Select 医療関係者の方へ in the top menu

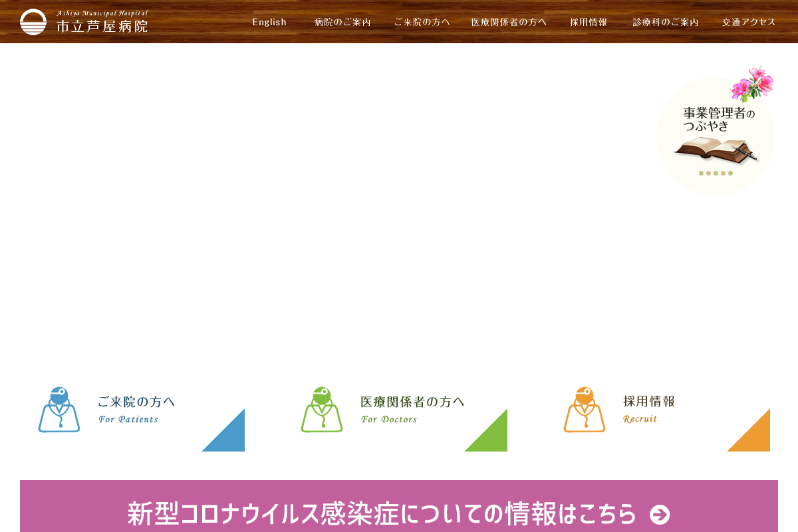pyautogui.click(x=509, y=22)
